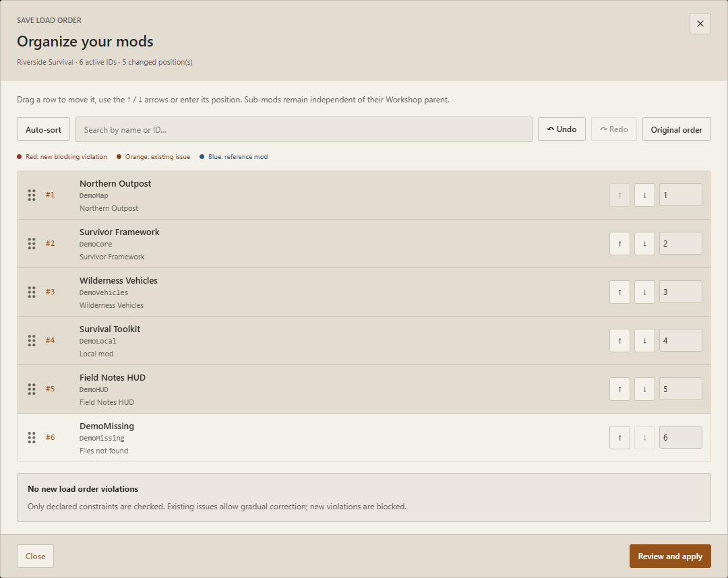Move Field Notes HUD up one position

pyautogui.click(x=620, y=389)
